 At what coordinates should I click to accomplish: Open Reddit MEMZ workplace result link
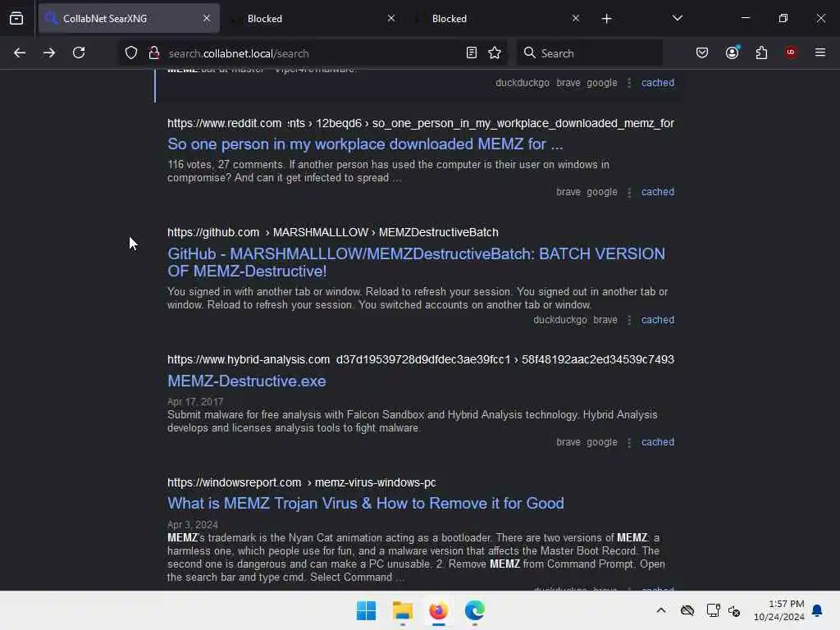[365, 144]
